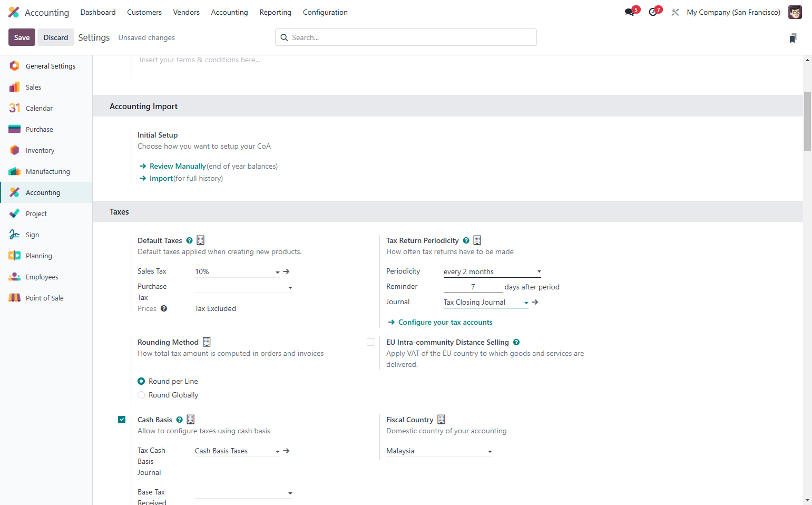Open Cash Basis Taxes journal via arrow icon

[286, 451]
